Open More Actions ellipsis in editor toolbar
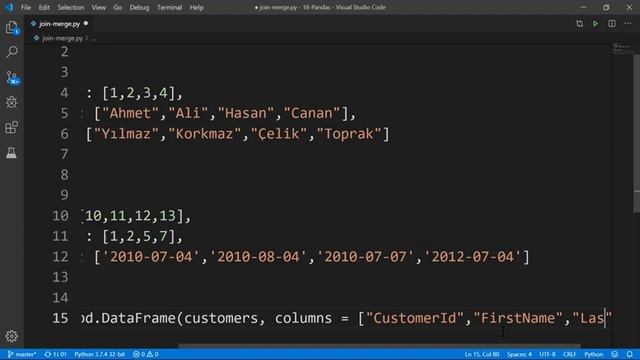Image resolution: width=640 pixels, height=360 pixels. pos(627,24)
